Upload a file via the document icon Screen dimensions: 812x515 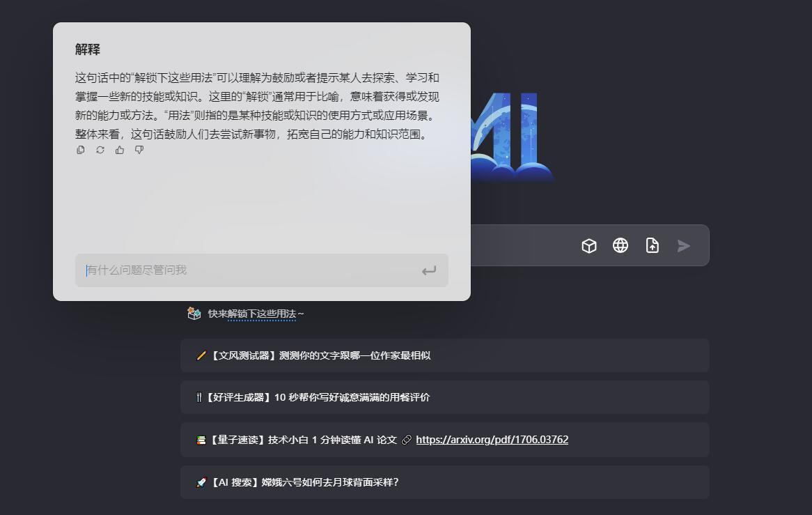tap(652, 245)
